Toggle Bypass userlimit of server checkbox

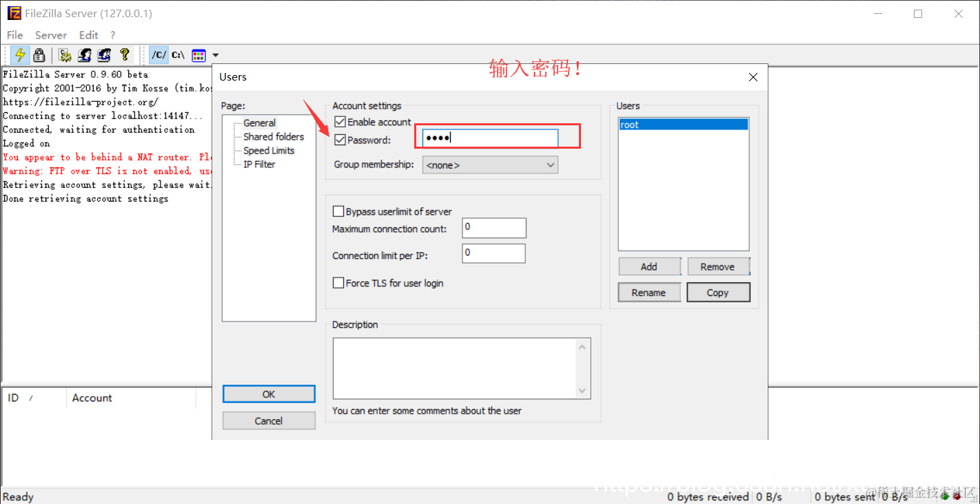(x=338, y=211)
